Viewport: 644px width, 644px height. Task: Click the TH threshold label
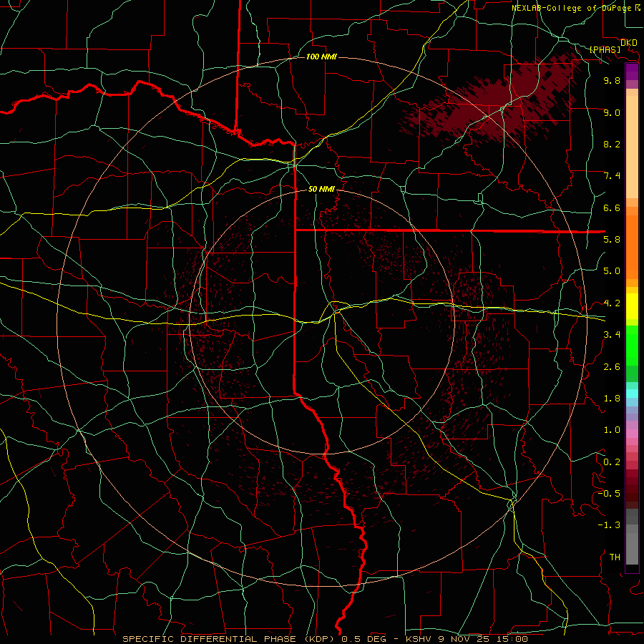click(x=615, y=557)
